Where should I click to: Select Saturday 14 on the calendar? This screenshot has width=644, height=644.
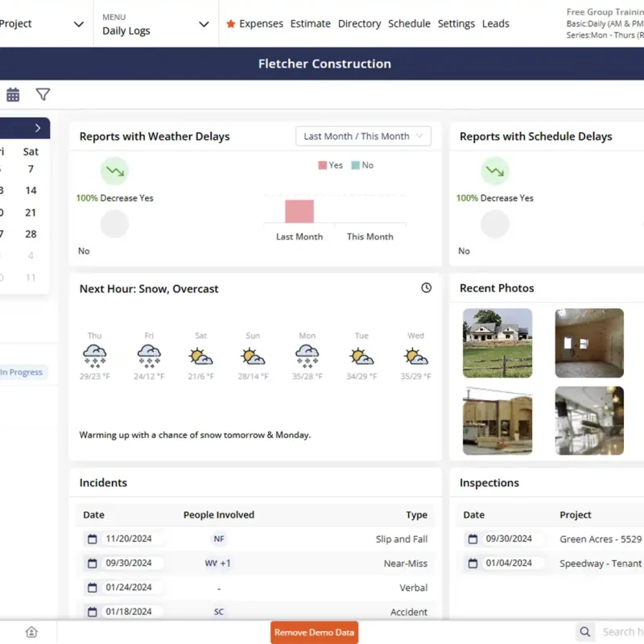pos(31,191)
